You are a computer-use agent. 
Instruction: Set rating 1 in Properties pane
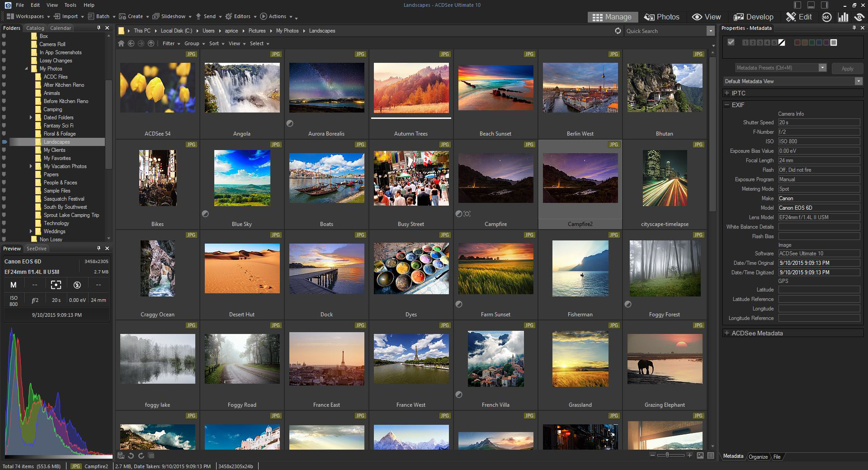(745, 42)
